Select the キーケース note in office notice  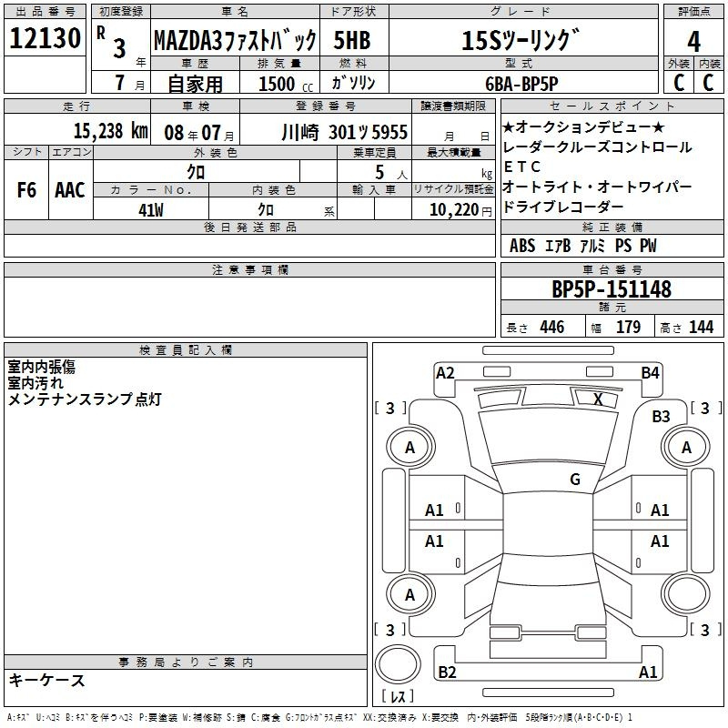[x=47, y=681]
